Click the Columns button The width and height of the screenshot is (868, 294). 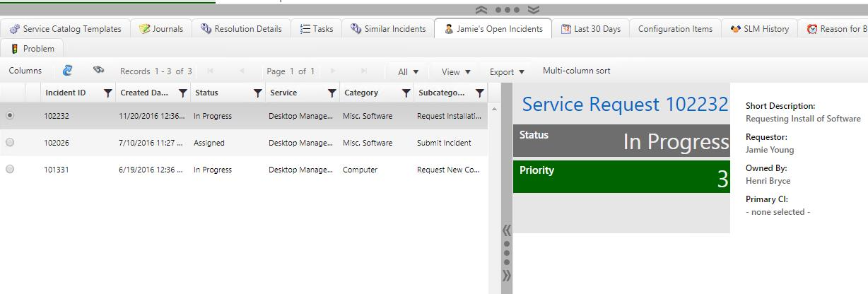click(x=25, y=71)
